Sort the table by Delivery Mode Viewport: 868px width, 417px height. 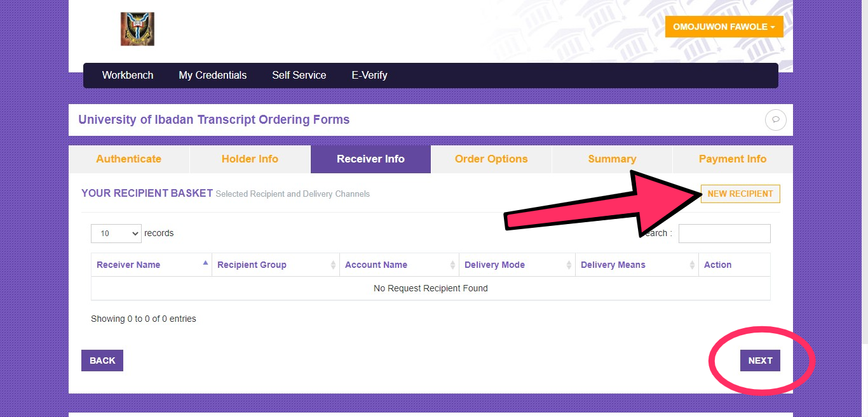[567, 265]
